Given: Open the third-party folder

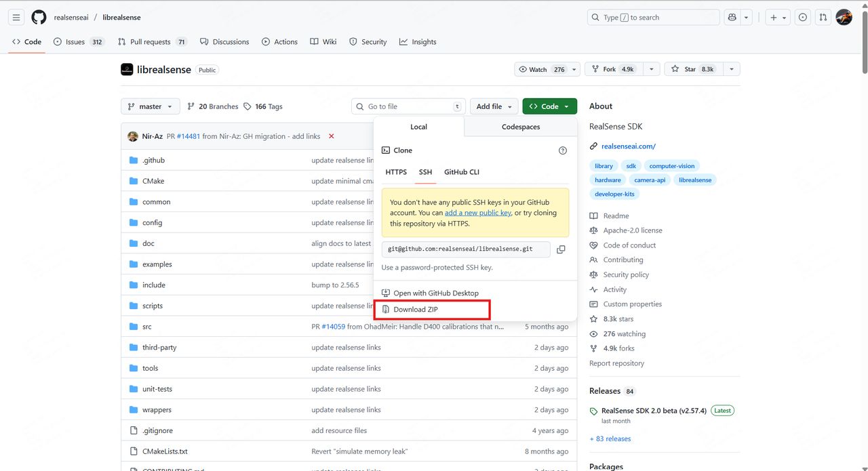Looking at the screenshot, I should pos(159,348).
